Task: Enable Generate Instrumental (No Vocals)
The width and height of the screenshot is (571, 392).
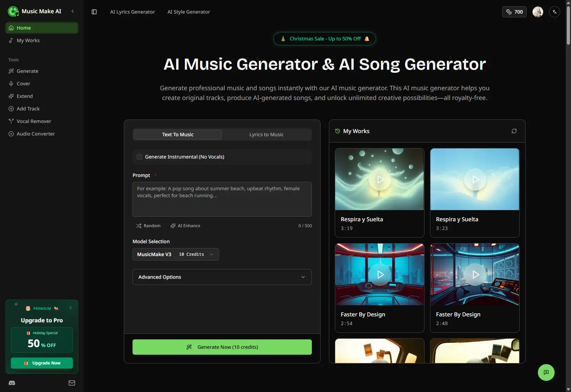Action: [139, 157]
